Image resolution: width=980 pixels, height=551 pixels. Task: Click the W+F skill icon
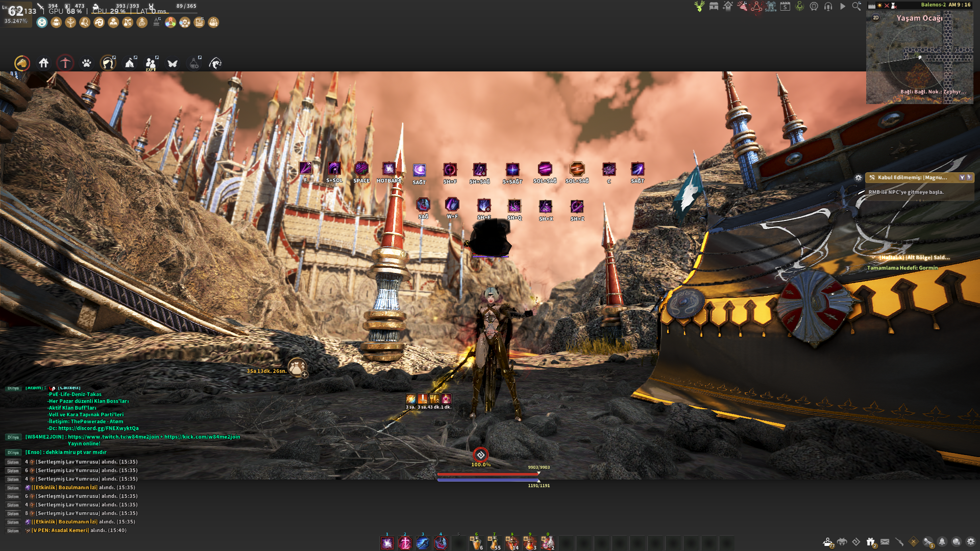pyautogui.click(x=452, y=205)
